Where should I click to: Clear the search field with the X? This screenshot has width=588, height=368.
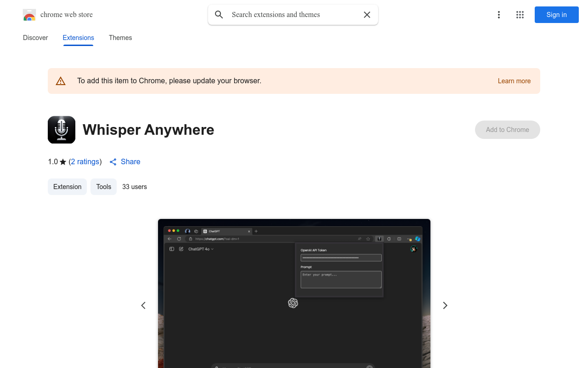tap(367, 15)
